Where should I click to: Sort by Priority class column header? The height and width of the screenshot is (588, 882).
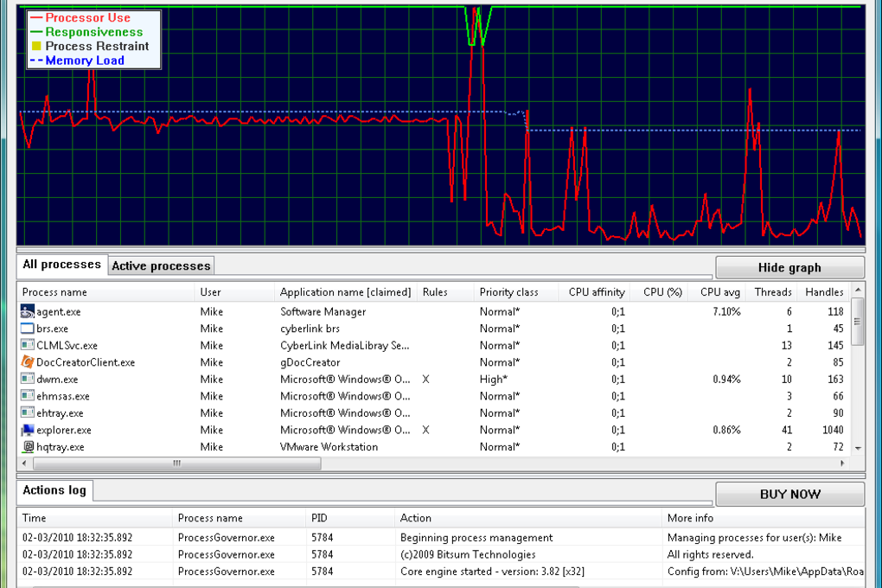pos(516,292)
